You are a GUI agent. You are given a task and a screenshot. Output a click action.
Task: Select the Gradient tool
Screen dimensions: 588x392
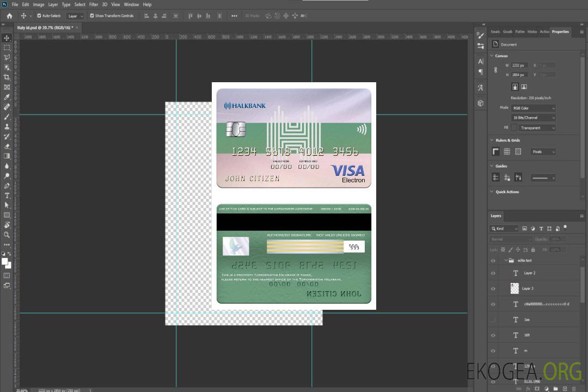click(x=7, y=156)
